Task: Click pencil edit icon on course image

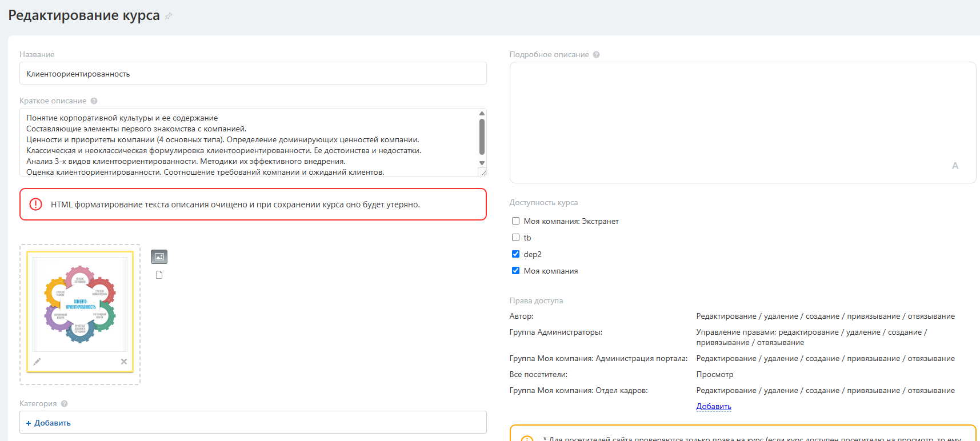Action: tap(37, 362)
